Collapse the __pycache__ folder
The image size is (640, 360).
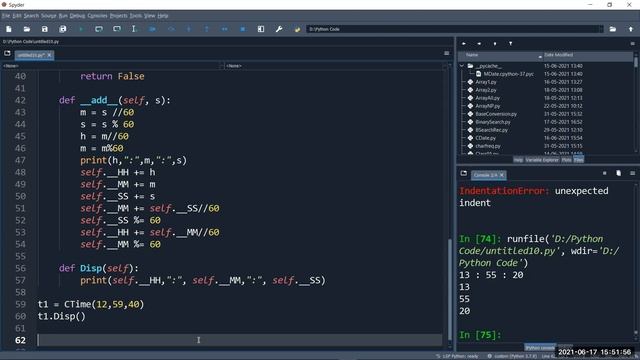tap(462, 66)
